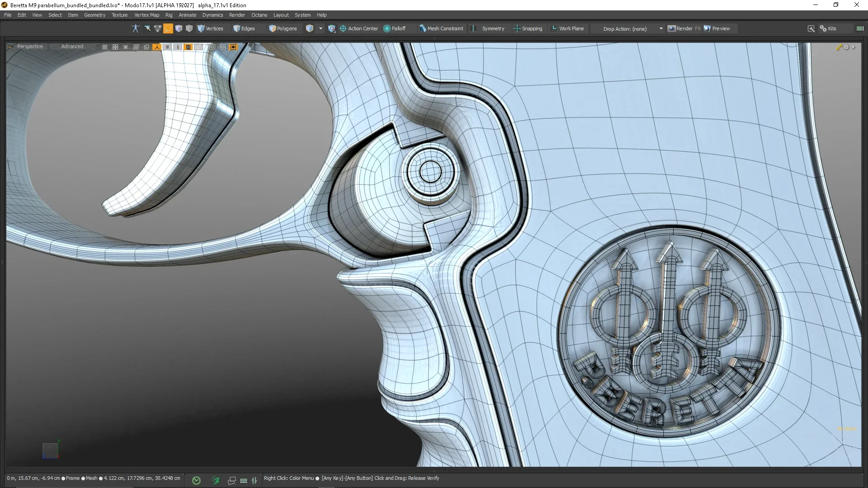Click the yellow maximize viewport arrow icon
Viewport: 868px width, 488px height.
(840, 47)
